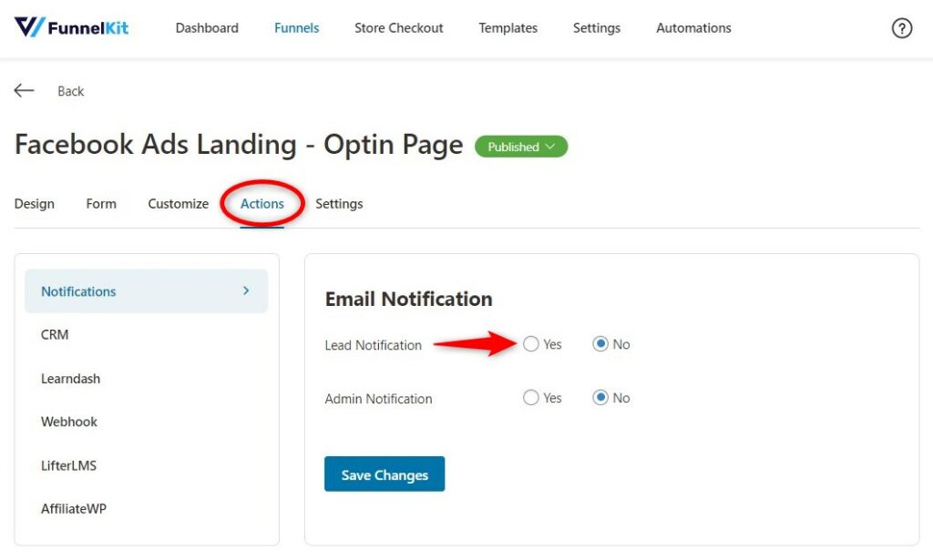933x560 pixels.
Task: Open the help question mark icon
Action: click(x=901, y=28)
